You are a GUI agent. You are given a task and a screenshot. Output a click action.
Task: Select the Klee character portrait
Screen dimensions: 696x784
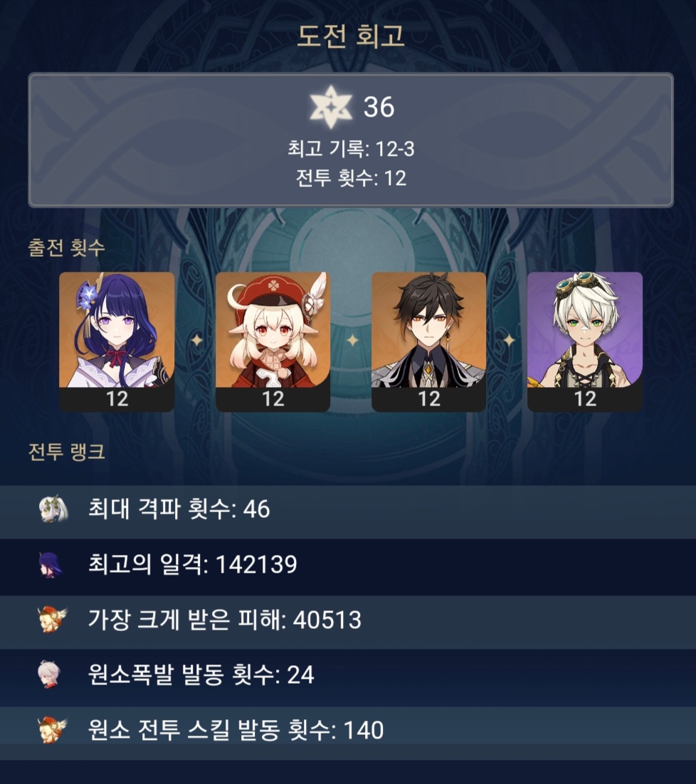[x=273, y=342]
